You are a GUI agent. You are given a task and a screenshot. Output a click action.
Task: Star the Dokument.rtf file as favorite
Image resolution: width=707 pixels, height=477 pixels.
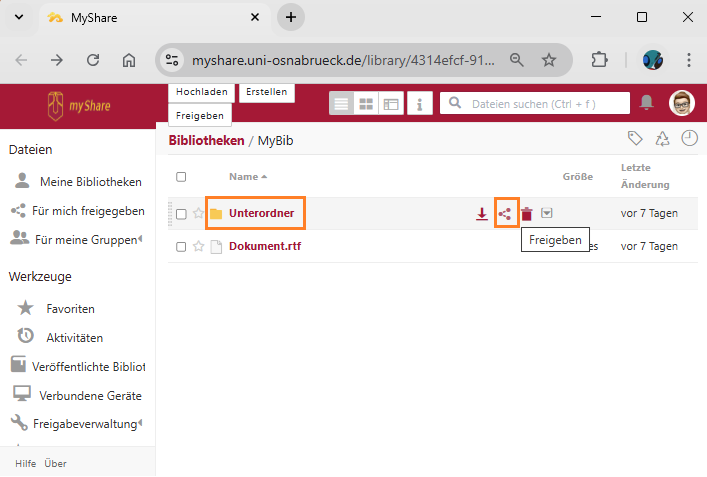tap(198, 246)
